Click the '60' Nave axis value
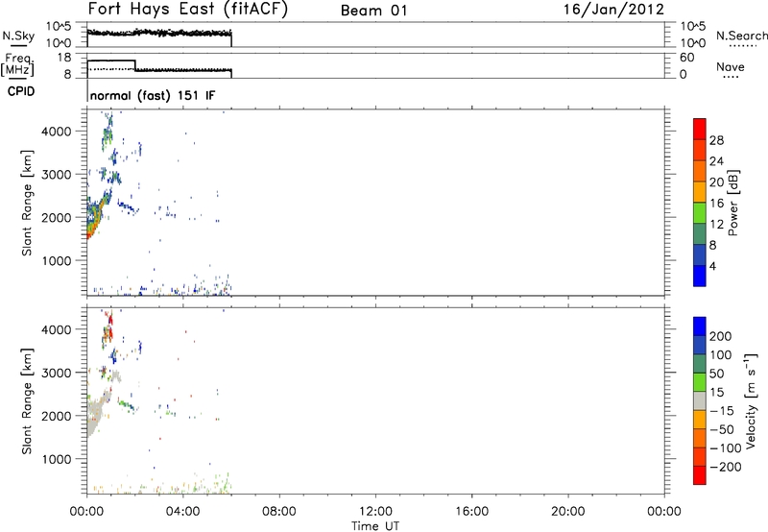 [x=687, y=58]
